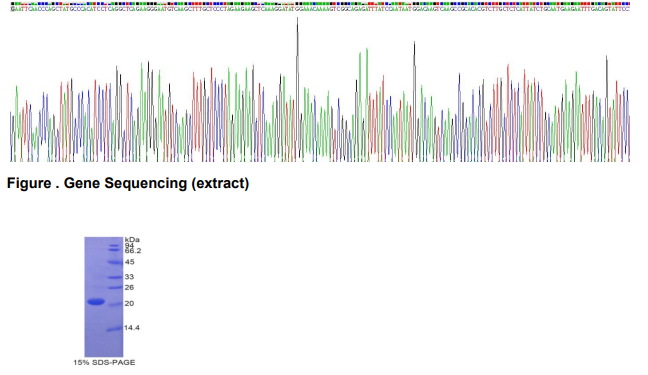Click the "Figure . Gene Sequencing (extract)" caption
Image resolution: width=648 pixels, height=375 pixels.
[128, 183]
